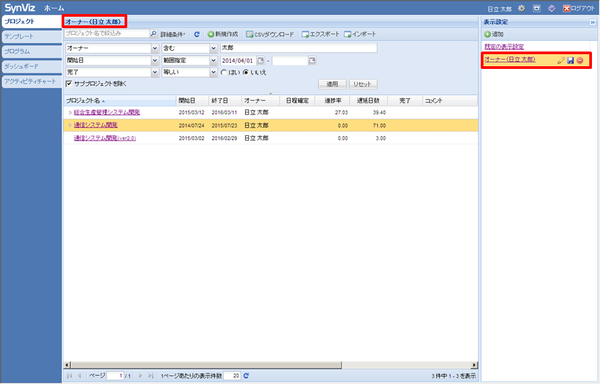Select the いいえ radio button
The width and height of the screenshot is (600, 384).
[x=246, y=72]
